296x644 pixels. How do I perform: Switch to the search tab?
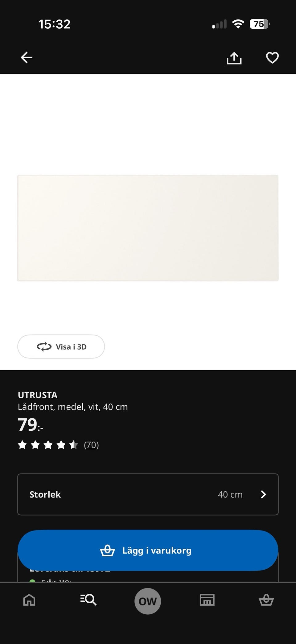(88, 600)
